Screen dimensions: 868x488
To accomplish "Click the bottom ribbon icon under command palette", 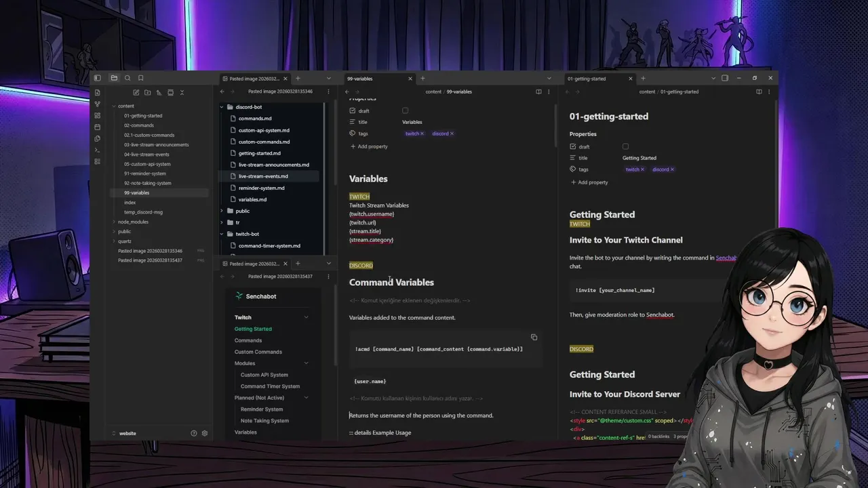I will click(x=98, y=161).
